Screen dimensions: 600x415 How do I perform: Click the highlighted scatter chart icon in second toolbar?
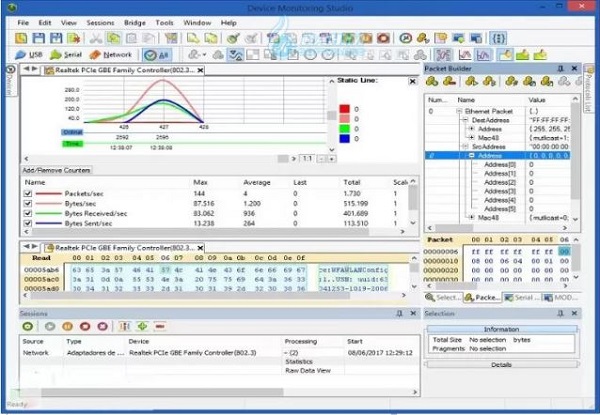[443, 55]
